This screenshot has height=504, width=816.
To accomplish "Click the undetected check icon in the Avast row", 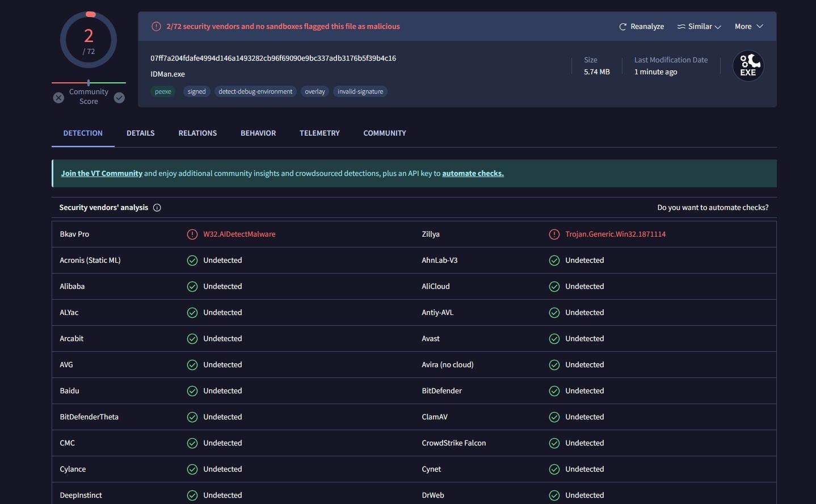I will [x=554, y=339].
